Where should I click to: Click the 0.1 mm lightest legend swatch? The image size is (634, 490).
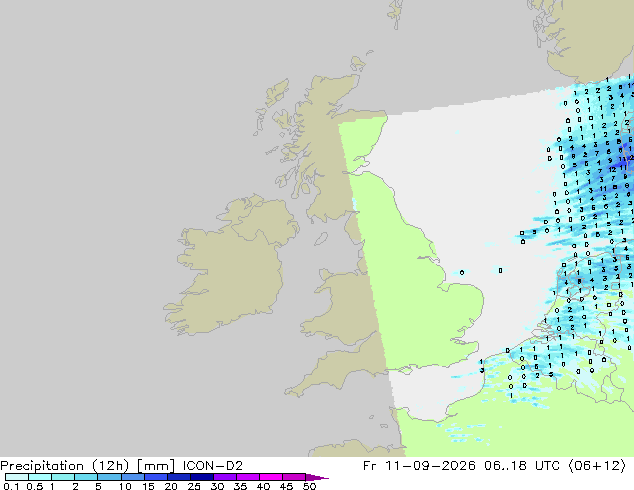click(17, 477)
